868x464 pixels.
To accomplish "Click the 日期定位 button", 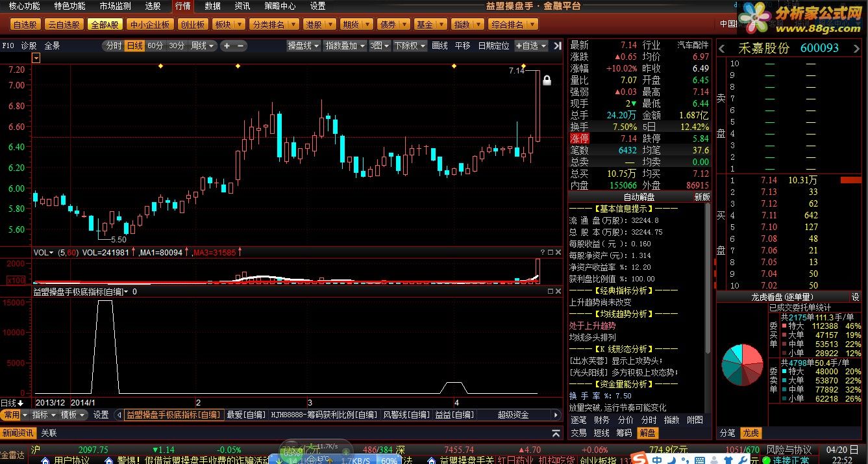I will [493, 45].
